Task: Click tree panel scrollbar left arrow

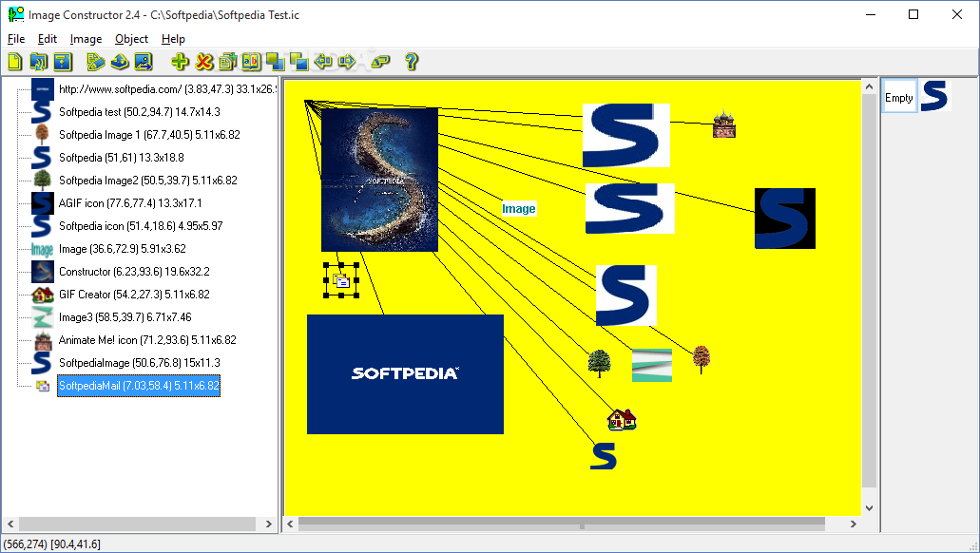Action: point(10,524)
